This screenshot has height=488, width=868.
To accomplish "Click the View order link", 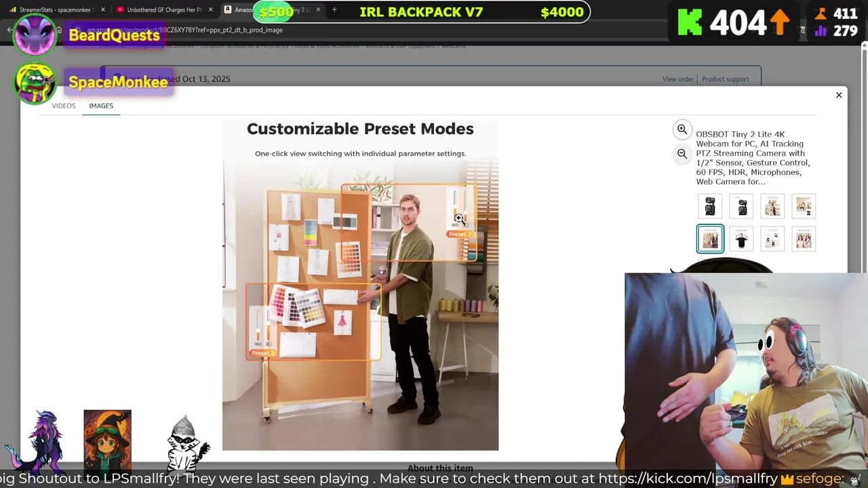I will click(x=677, y=79).
